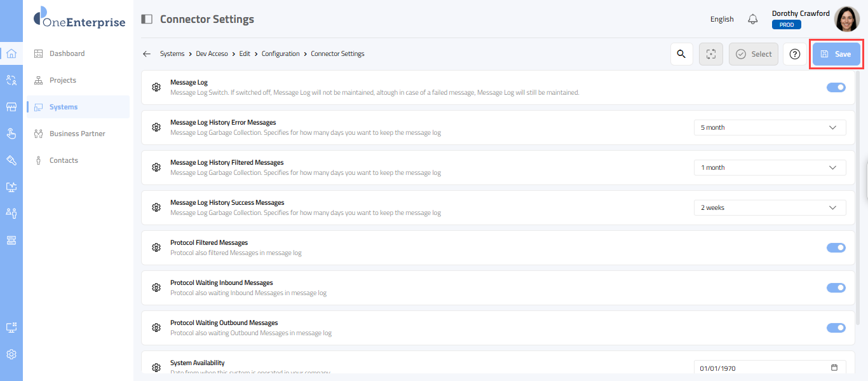Open Dashboard in the sidebar menu

tap(67, 53)
